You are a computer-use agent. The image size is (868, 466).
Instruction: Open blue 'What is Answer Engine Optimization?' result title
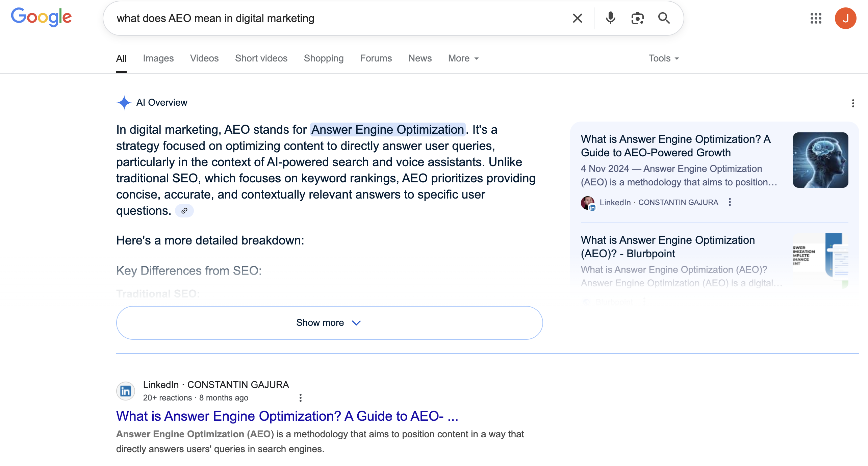click(287, 416)
